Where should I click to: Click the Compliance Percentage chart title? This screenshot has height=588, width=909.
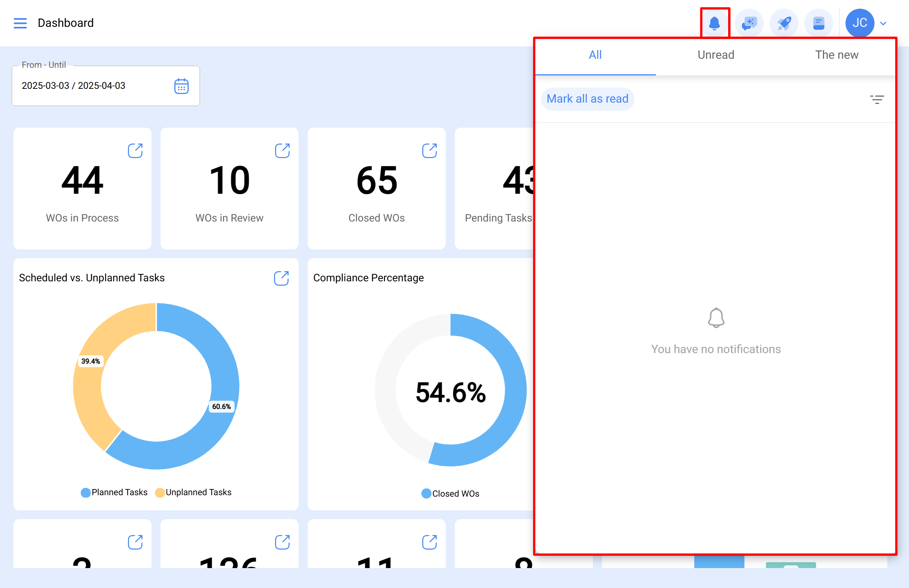pos(368,278)
